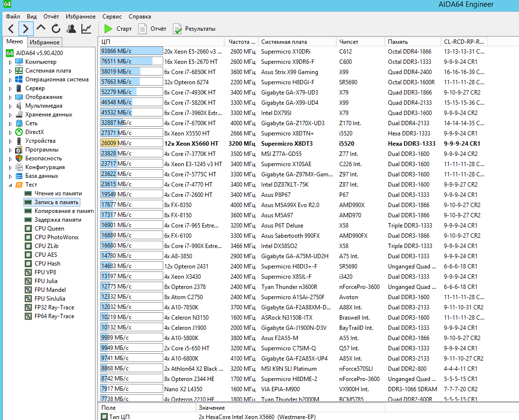This screenshot has height=420, width=519.
Task: Switch to the Меню tab
Action: point(15,41)
